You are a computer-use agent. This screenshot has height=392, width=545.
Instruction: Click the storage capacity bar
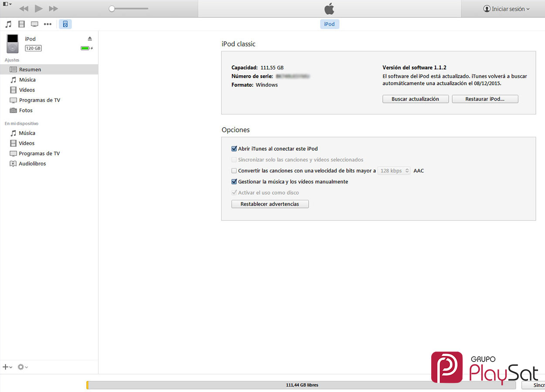[301, 385]
